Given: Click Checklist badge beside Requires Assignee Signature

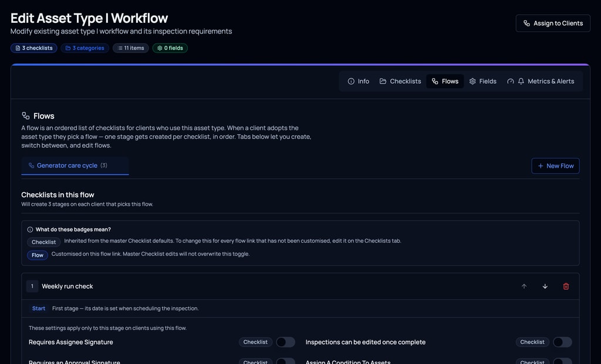Looking at the screenshot, I should tap(255, 342).
